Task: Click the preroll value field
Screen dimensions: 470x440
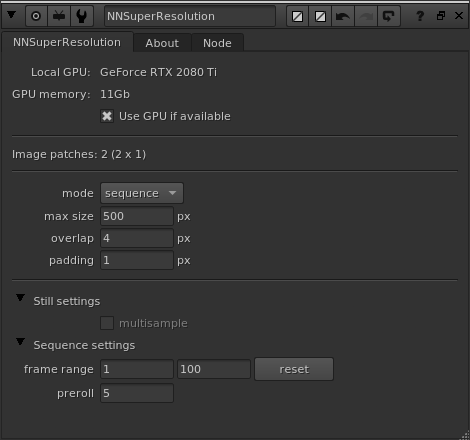Action: (x=137, y=393)
